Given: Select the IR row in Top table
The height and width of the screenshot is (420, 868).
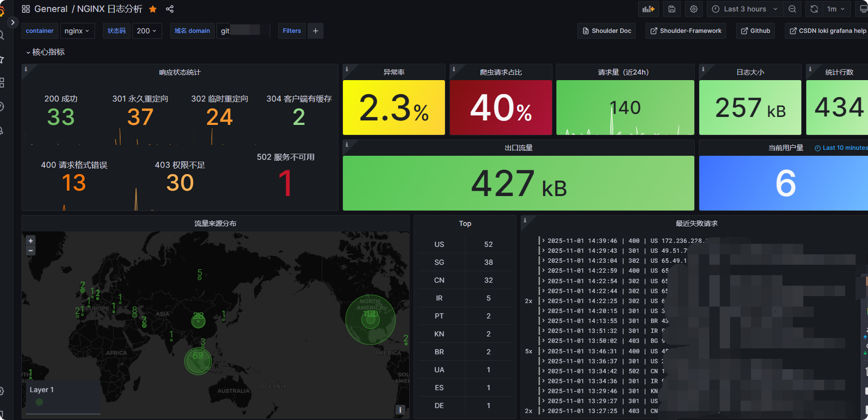Looking at the screenshot, I should point(465,298).
